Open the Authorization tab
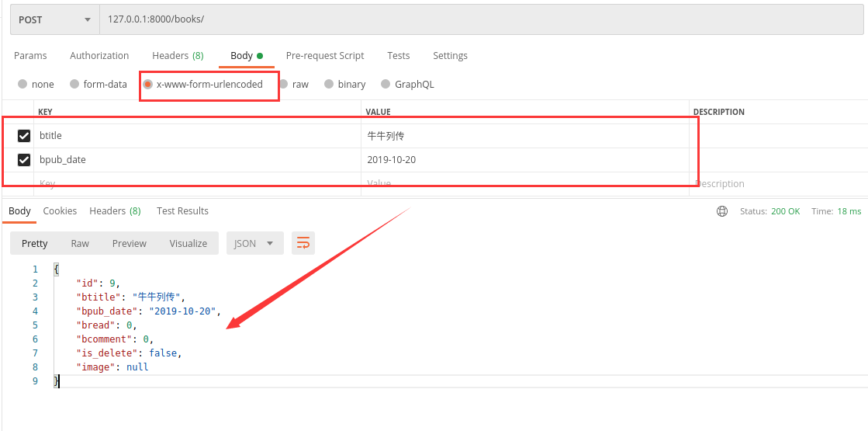Viewport: 868px width, 431px height. (99, 55)
